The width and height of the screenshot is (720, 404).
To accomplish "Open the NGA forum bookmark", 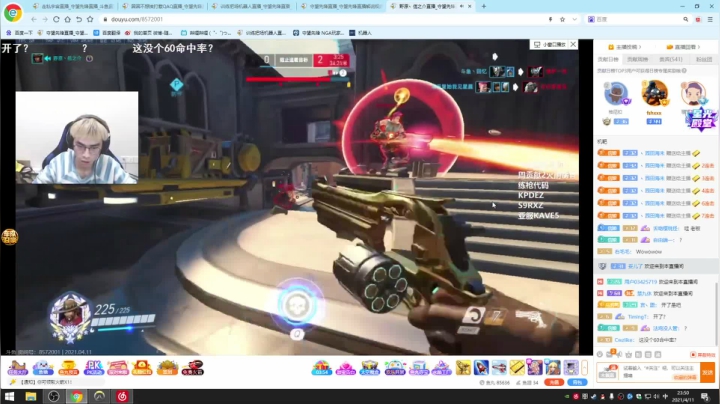I will [x=318, y=33].
